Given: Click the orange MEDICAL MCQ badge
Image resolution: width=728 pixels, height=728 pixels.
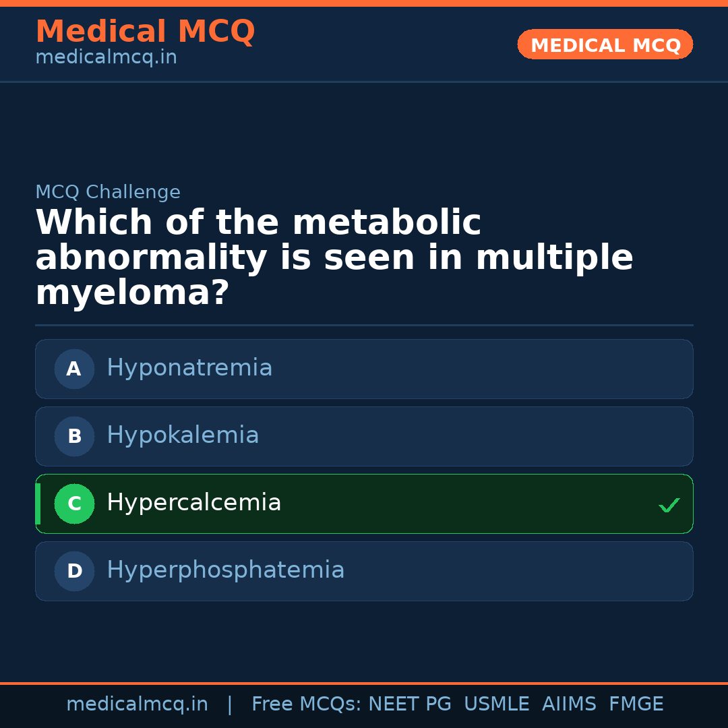Looking at the screenshot, I should (x=605, y=45).
